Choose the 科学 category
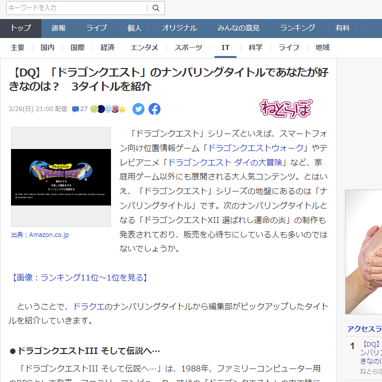The width and height of the screenshot is (382, 382). pyautogui.click(x=256, y=48)
